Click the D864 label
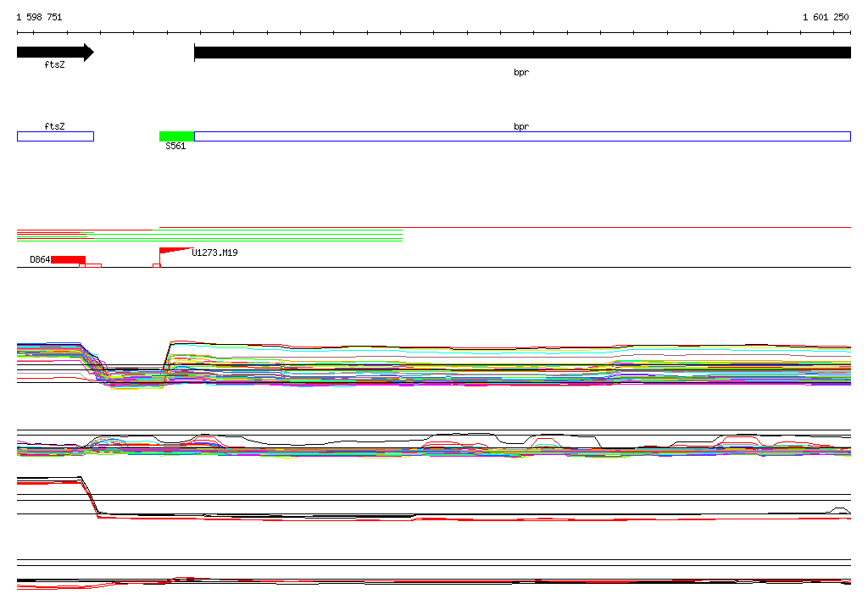The image size is (868, 605). pos(40,259)
